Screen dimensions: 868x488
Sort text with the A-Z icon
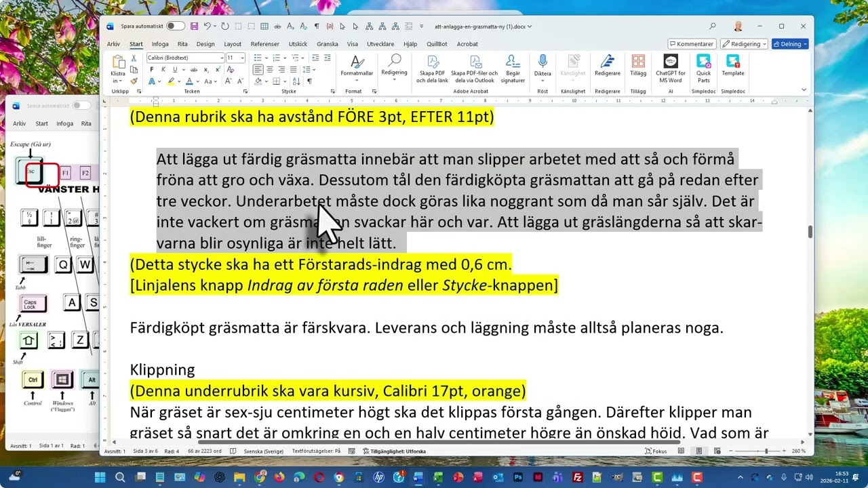(296, 81)
